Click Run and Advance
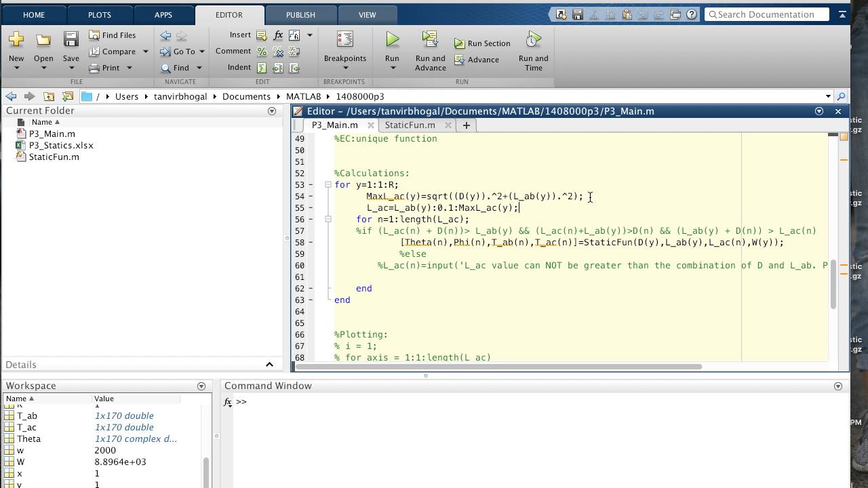The height and width of the screenshot is (488, 868). pyautogui.click(x=431, y=51)
